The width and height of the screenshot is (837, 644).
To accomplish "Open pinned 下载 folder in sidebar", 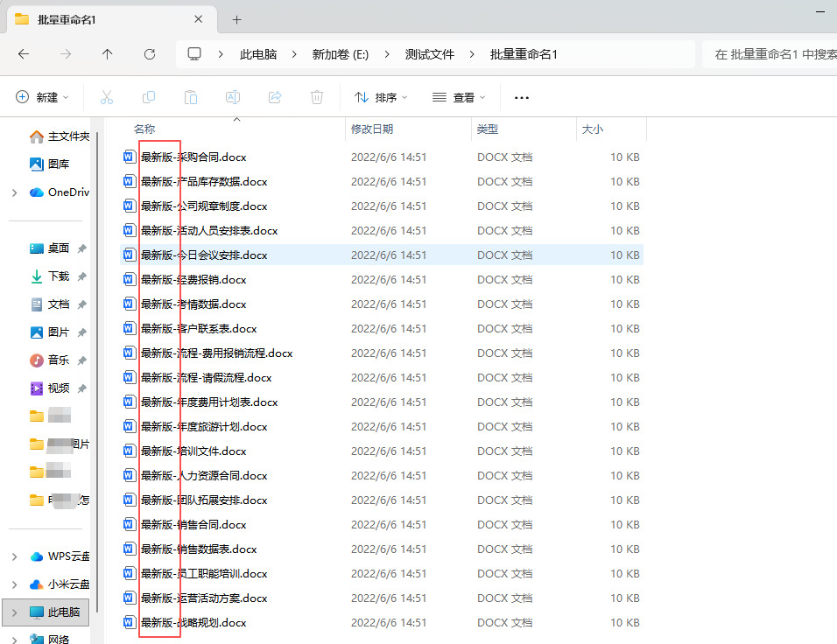I will (49, 276).
